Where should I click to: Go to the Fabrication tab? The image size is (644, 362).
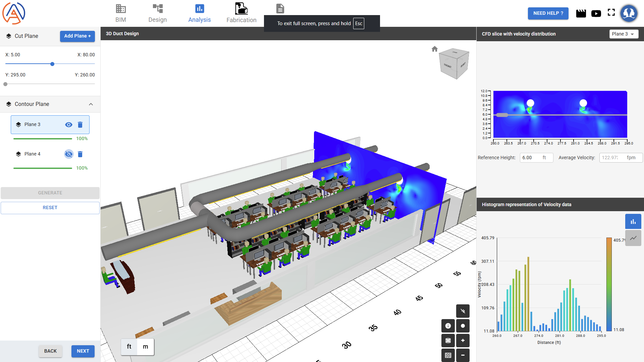pos(241,13)
